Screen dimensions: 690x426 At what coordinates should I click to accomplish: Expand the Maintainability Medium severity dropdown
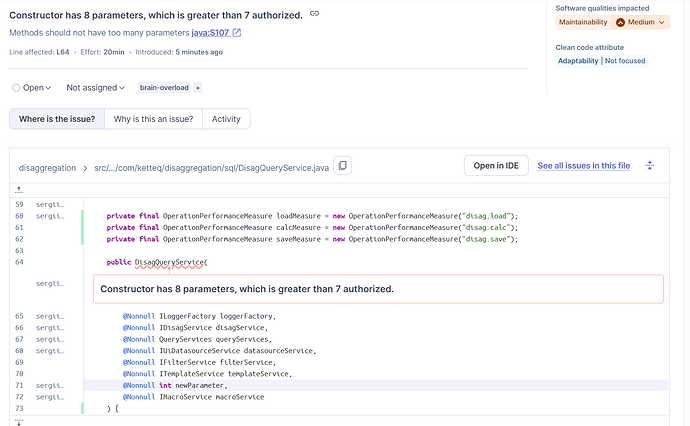(662, 22)
